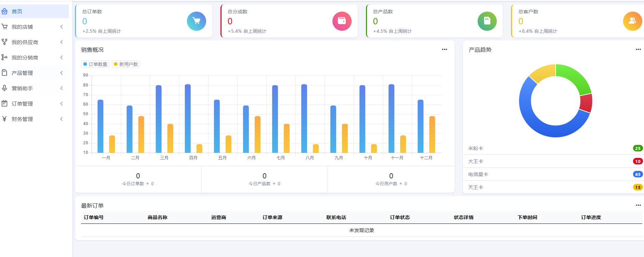Click the 订单来源 column header

click(x=273, y=217)
